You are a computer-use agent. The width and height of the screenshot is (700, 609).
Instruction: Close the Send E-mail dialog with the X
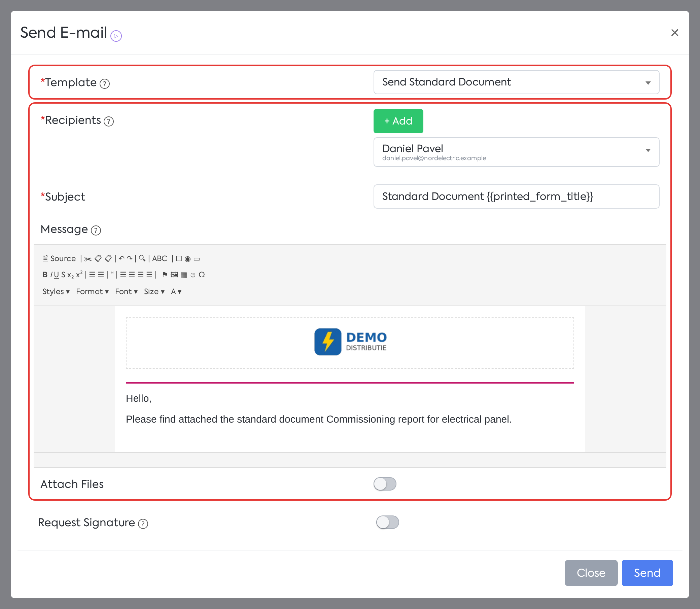click(x=674, y=33)
